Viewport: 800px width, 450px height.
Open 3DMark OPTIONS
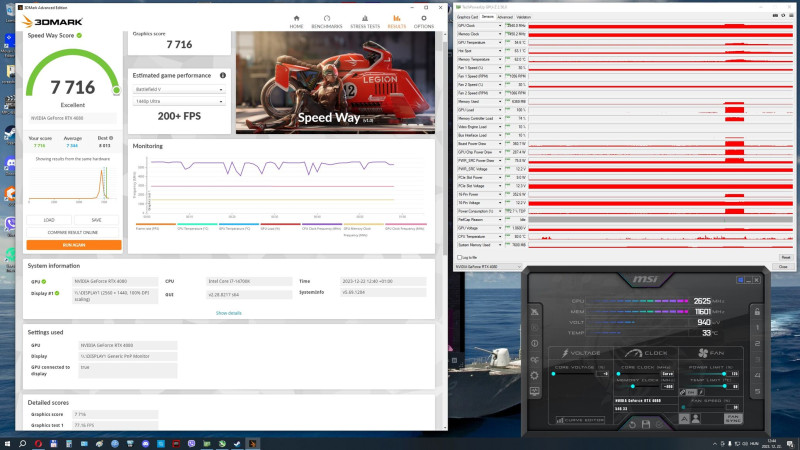423,21
